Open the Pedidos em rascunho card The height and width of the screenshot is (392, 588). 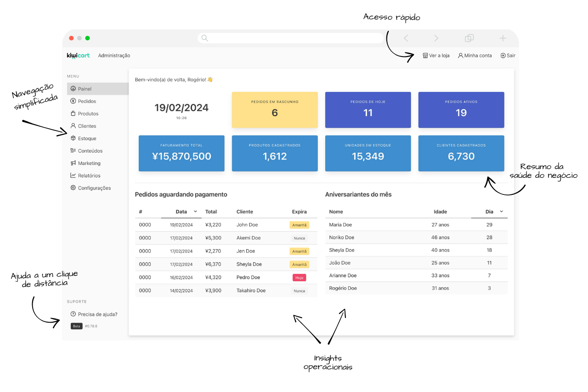[275, 110]
